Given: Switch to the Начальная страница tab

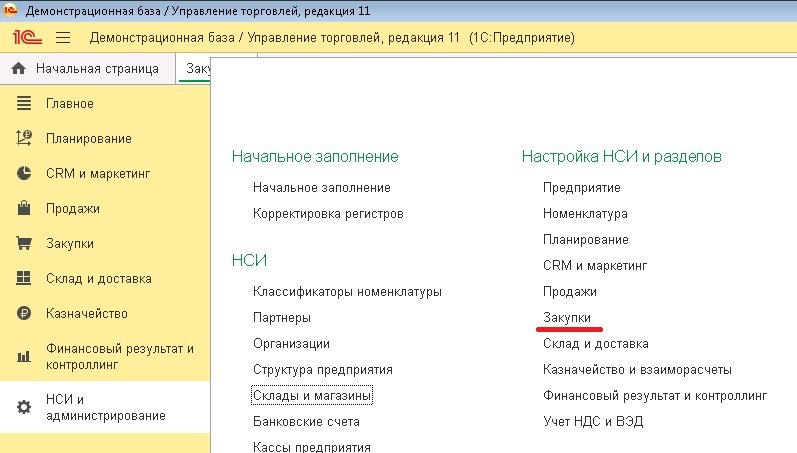Looking at the screenshot, I should pyautogui.click(x=96, y=69).
